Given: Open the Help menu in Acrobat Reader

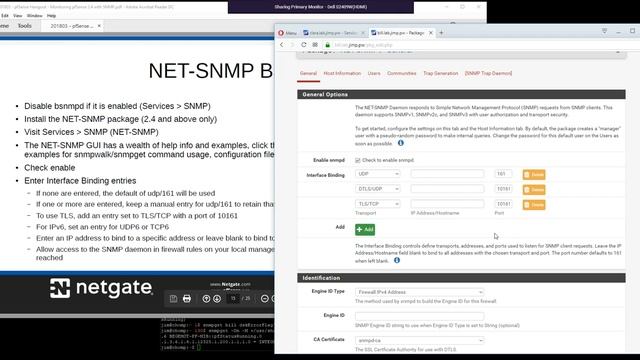Looking at the screenshot, I should (x=51, y=16).
